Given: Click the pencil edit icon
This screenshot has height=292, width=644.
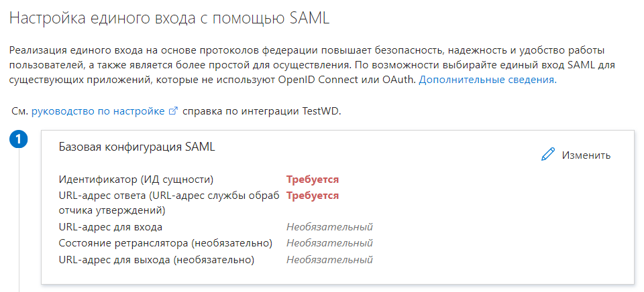Looking at the screenshot, I should coord(548,155).
